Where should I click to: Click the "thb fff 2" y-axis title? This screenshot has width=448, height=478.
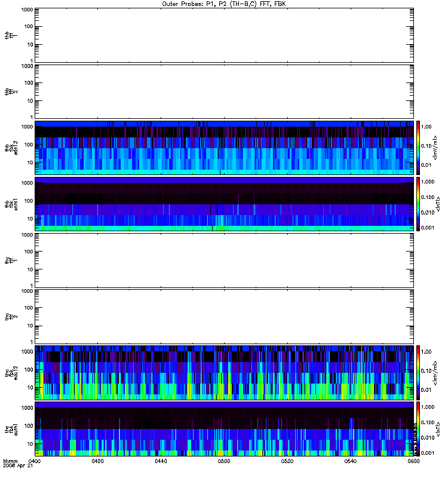11,92
